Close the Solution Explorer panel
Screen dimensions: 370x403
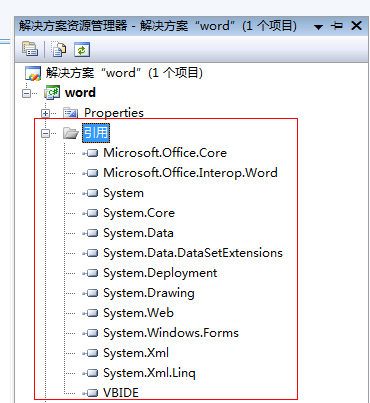point(356,26)
